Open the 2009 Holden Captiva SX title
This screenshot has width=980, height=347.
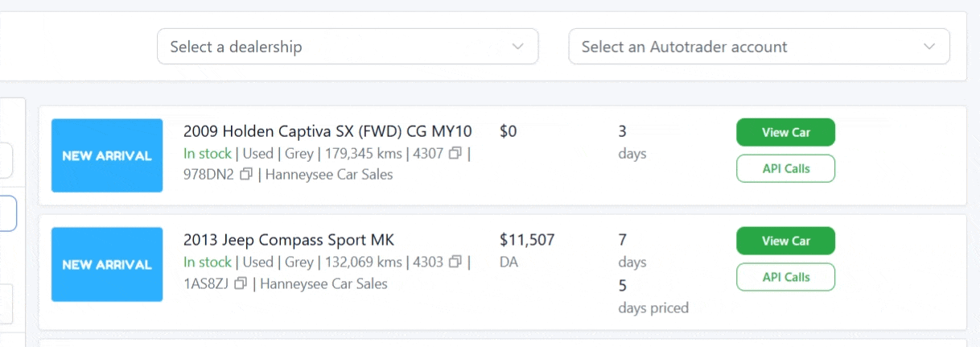327,131
